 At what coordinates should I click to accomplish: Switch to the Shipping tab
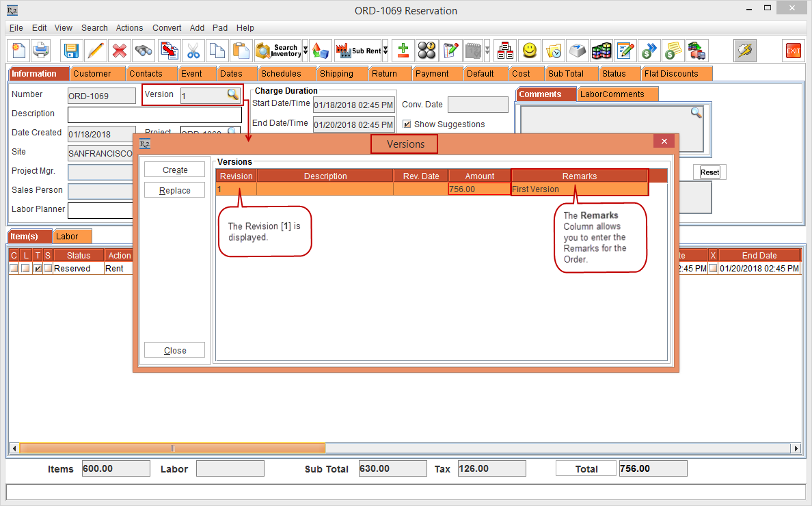(336, 74)
